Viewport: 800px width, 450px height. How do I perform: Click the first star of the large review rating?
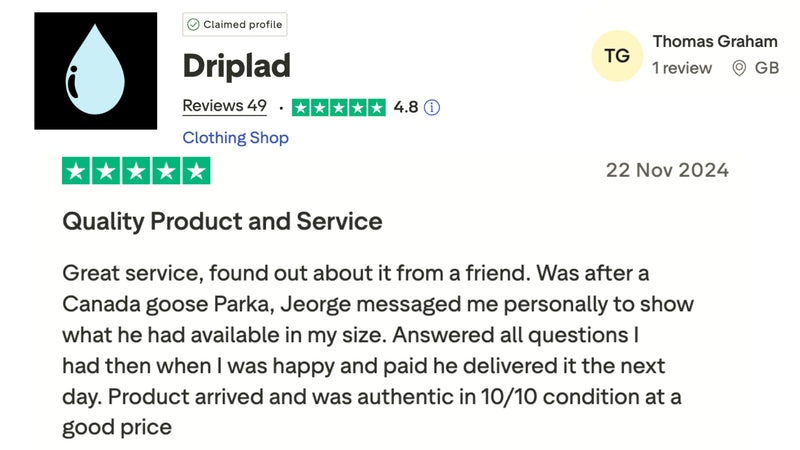[x=76, y=170]
